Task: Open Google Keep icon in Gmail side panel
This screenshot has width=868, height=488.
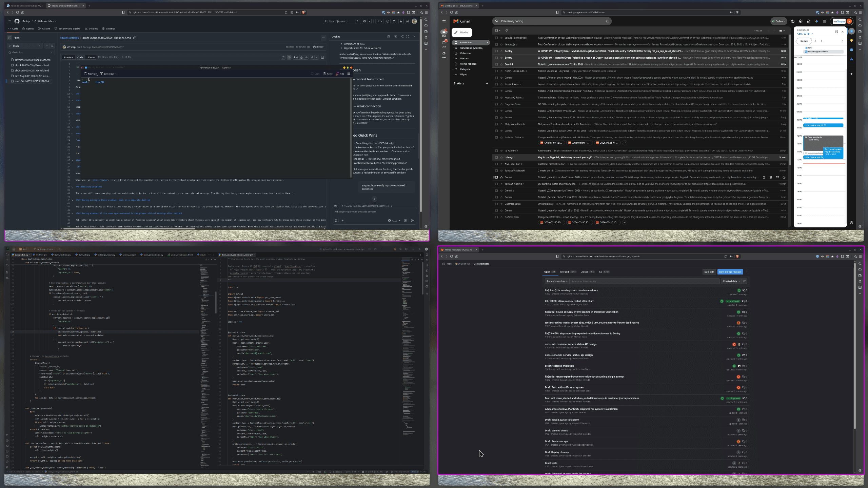Action: tap(851, 40)
